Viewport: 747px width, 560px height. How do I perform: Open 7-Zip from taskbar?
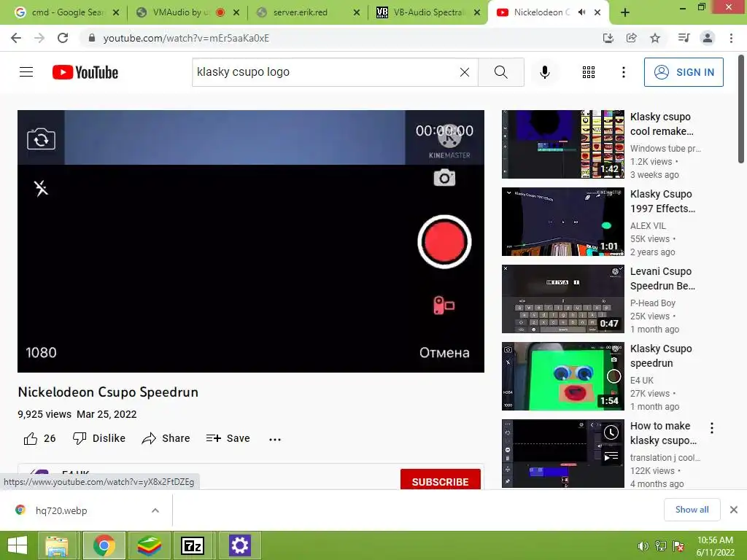pos(193,545)
